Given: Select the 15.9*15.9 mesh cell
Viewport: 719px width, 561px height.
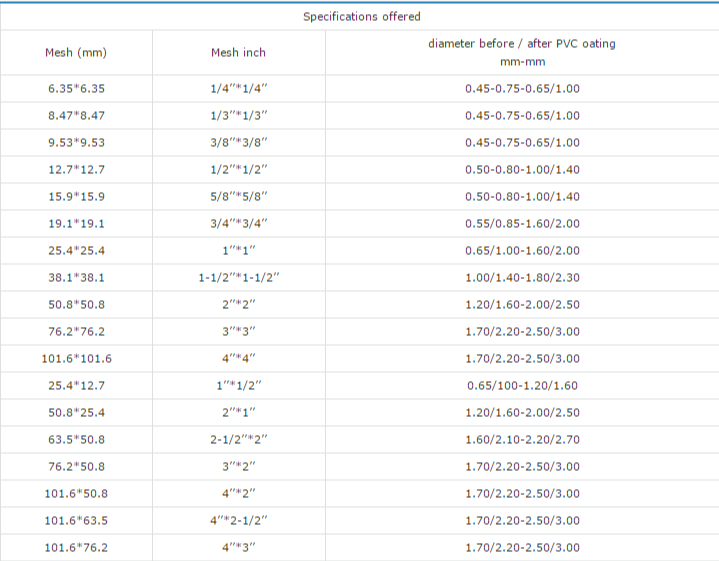Looking at the screenshot, I should pos(76,196).
